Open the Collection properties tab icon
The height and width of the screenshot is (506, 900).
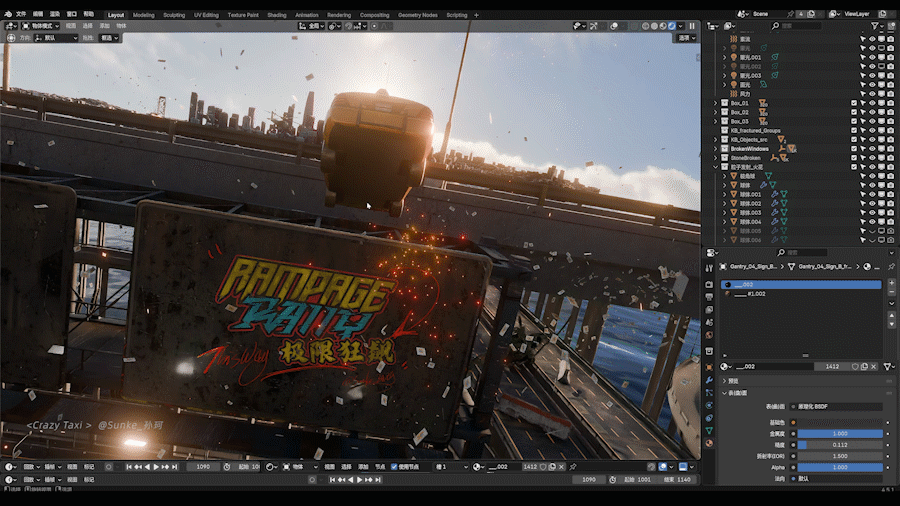click(709, 351)
